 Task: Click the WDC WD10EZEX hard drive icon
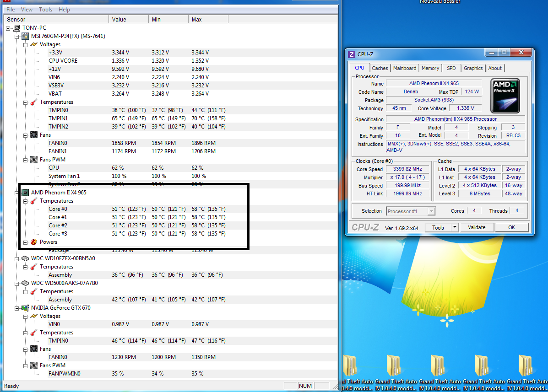tap(26, 258)
